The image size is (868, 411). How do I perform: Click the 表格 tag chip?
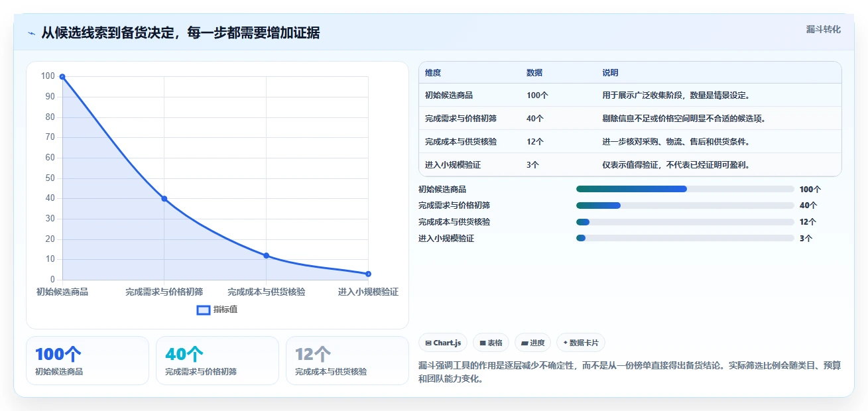coord(491,343)
